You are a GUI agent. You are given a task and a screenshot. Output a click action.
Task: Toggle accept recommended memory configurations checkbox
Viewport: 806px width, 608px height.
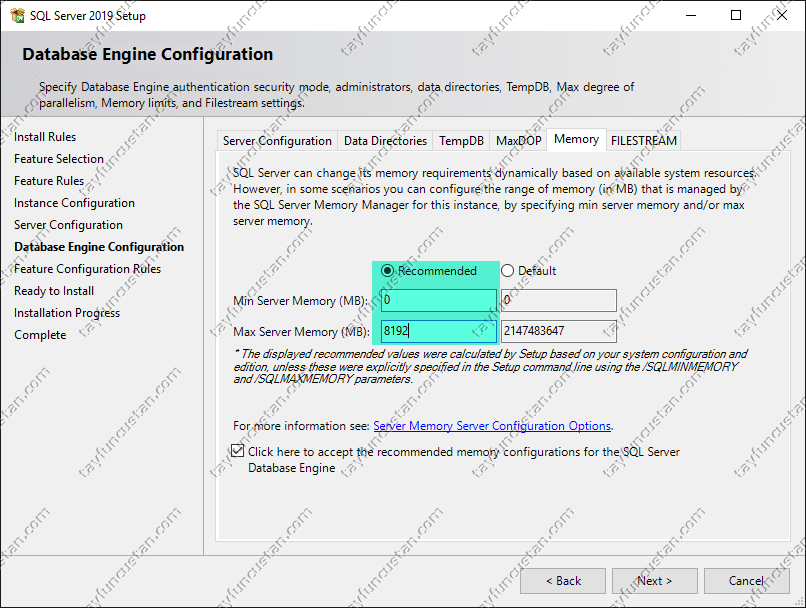click(x=237, y=451)
